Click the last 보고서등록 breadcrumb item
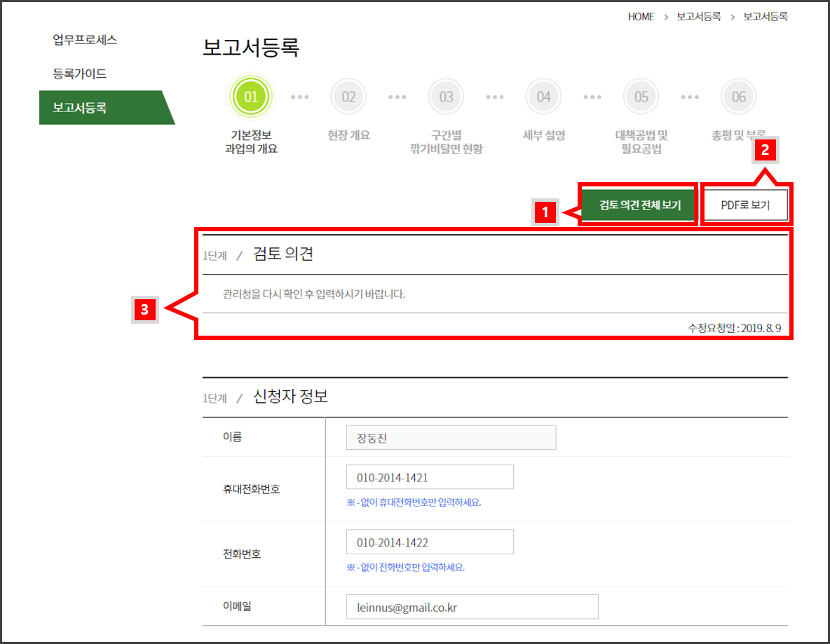The image size is (830, 644). point(766,16)
